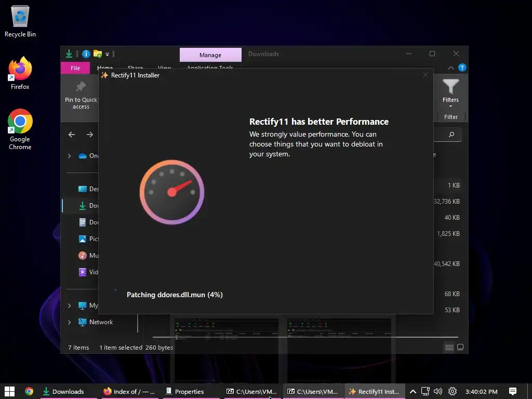Expand the OneDrive tree node
Viewport: 532px width, 399px height.
(69, 156)
